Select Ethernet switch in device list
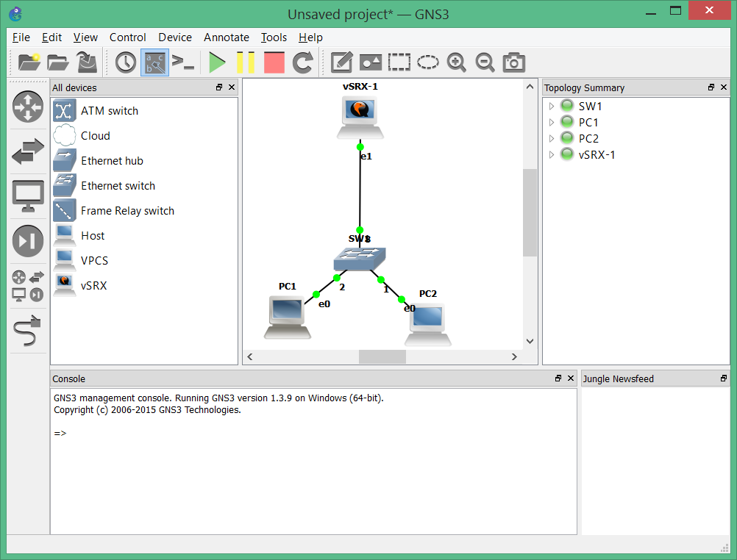Image resolution: width=737 pixels, height=560 pixels. [x=145, y=186]
